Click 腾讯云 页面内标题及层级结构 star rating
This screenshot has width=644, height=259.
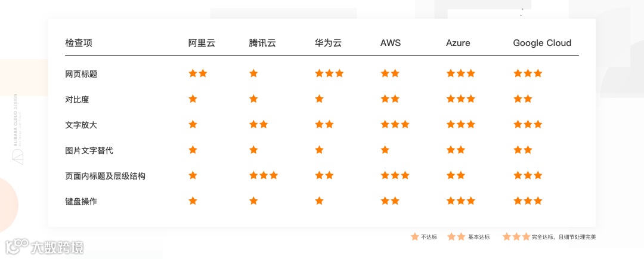264,175
